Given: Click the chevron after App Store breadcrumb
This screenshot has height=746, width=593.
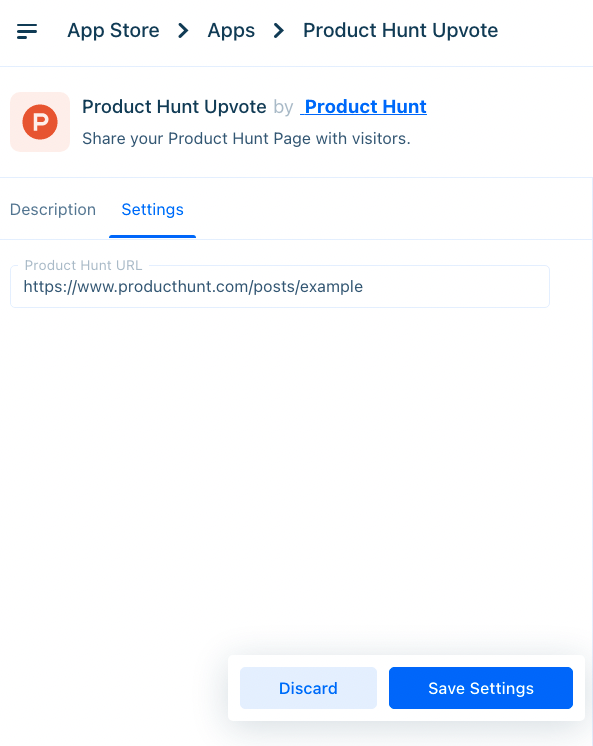Looking at the screenshot, I should point(183,31).
